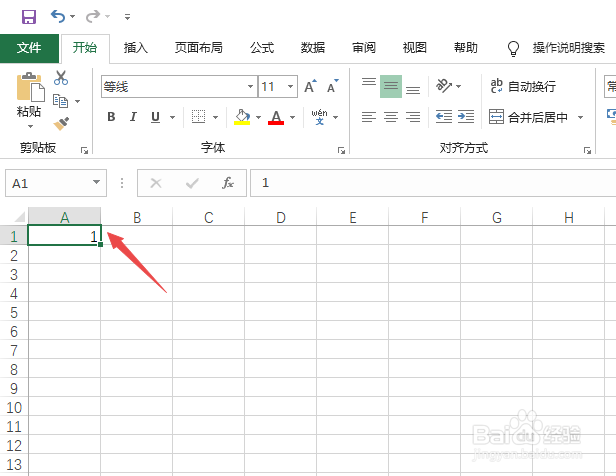Open the 剪贴板 dialog launcher
Image resolution: width=616 pixels, height=476 pixels.
tap(84, 150)
